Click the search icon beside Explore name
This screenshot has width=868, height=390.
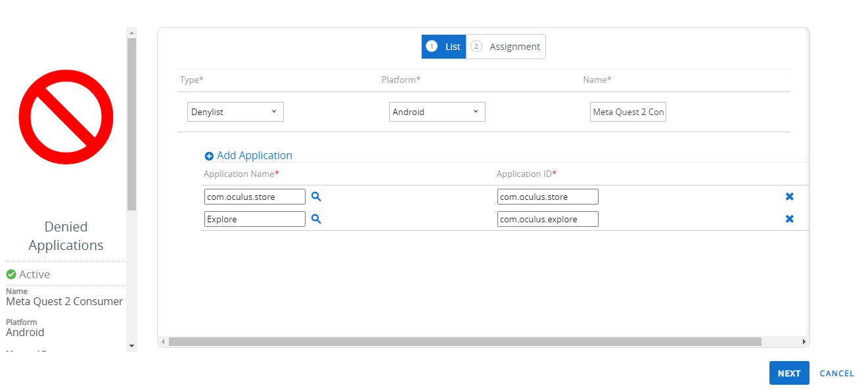316,219
